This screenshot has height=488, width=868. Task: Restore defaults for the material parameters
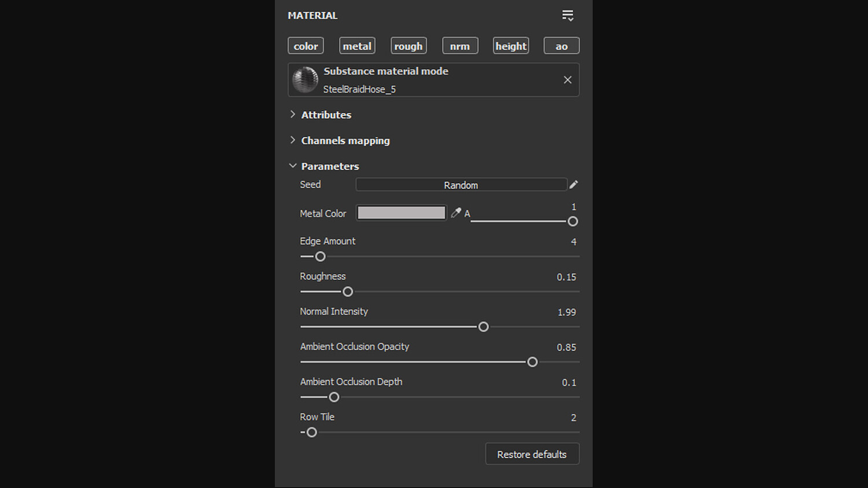click(x=532, y=454)
